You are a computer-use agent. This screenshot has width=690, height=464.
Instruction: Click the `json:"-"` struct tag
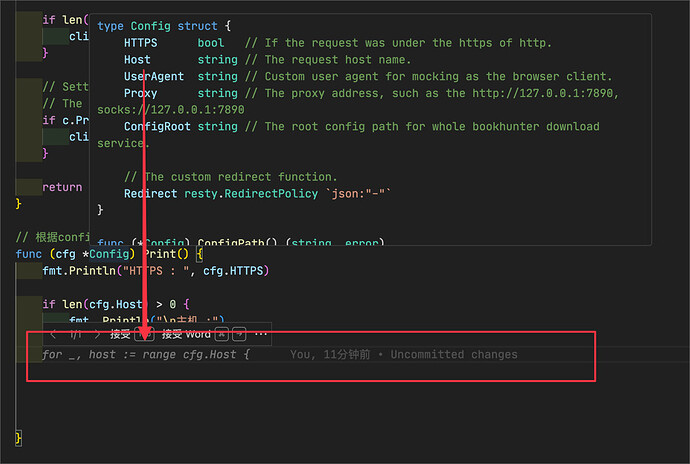tap(358, 194)
